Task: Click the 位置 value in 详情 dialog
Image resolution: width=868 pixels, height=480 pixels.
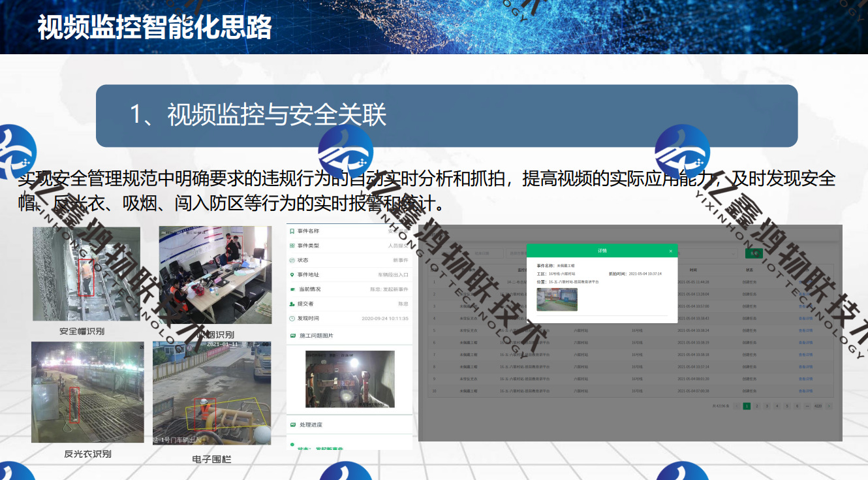Action: point(574,282)
